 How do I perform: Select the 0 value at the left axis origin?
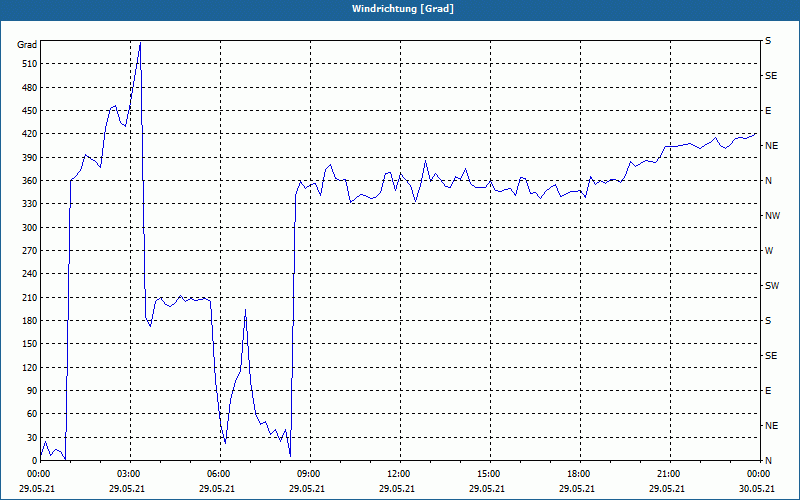click(34, 461)
